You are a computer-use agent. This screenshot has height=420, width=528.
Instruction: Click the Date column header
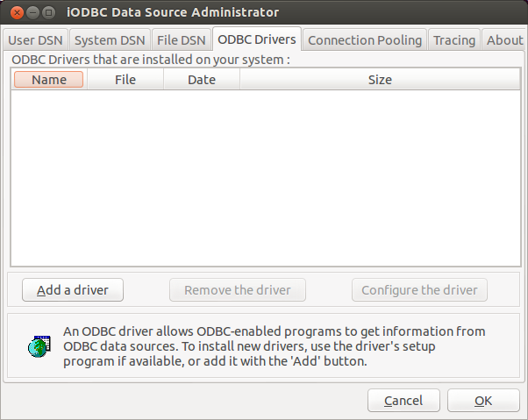click(202, 80)
